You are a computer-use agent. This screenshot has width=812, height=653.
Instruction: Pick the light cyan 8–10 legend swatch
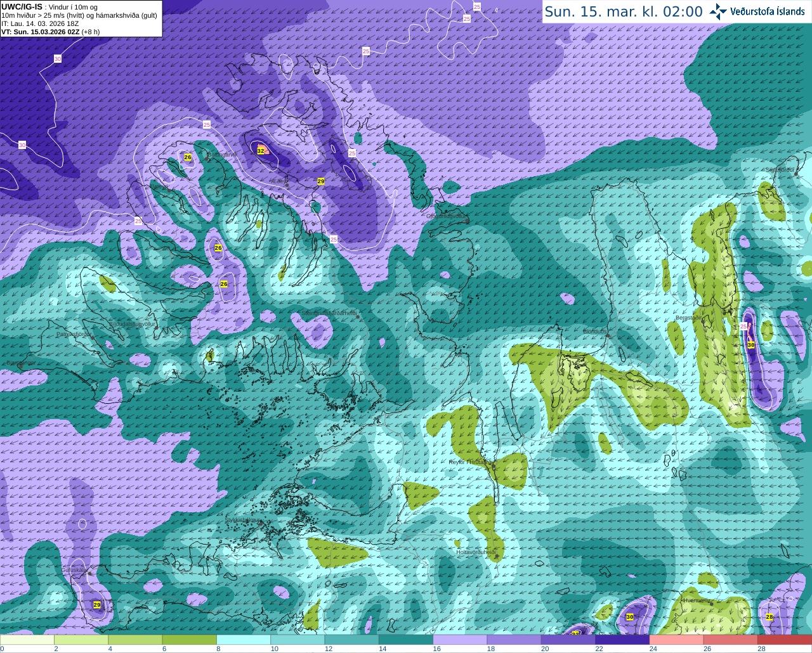(244, 640)
